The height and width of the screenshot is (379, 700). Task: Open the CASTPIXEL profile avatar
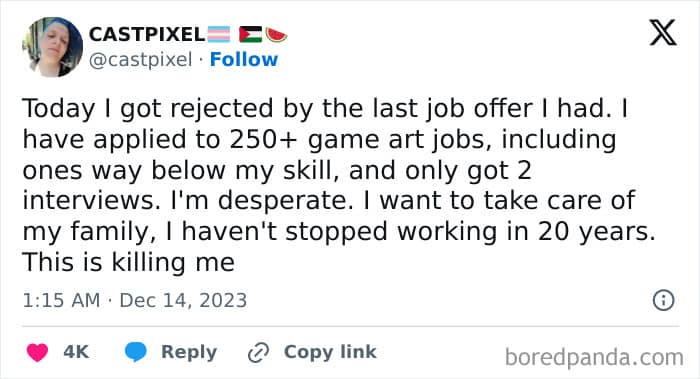pyautogui.click(x=52, y=47)
